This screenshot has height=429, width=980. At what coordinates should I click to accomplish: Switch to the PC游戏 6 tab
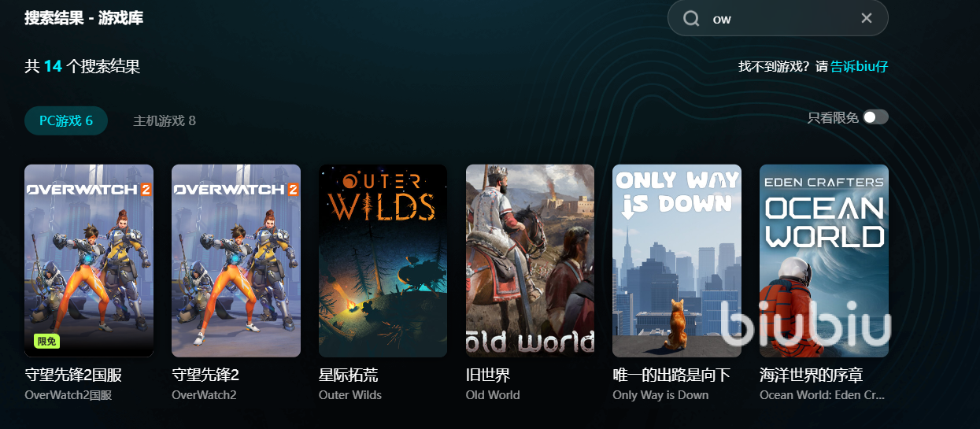tap(66, 120)
